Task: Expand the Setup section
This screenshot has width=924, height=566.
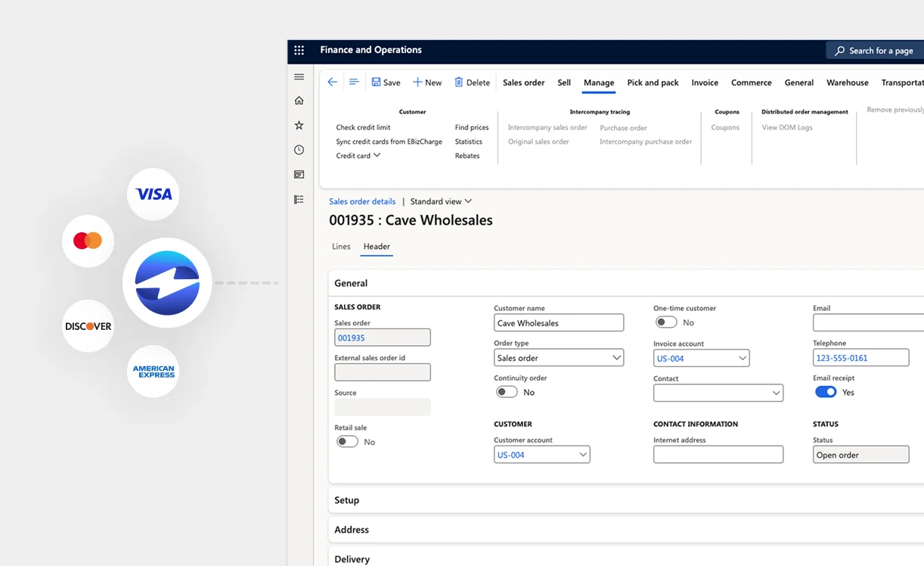Action: click(626, 500)
